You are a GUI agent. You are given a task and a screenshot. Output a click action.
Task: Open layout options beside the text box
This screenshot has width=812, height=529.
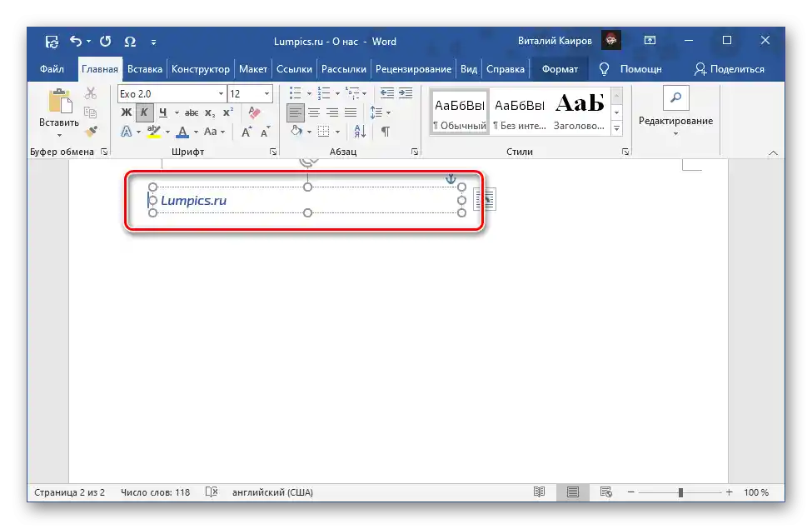(x=486, y=199)
